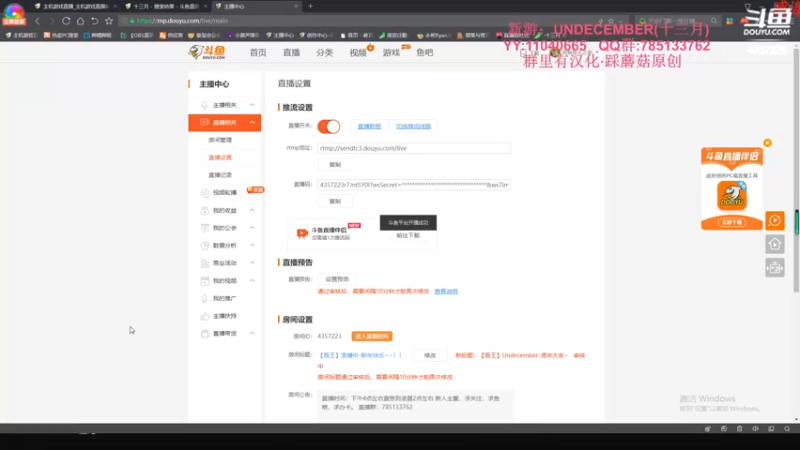Switch to the first 主机游戏直播 browser tab

(x=76, y=6)
